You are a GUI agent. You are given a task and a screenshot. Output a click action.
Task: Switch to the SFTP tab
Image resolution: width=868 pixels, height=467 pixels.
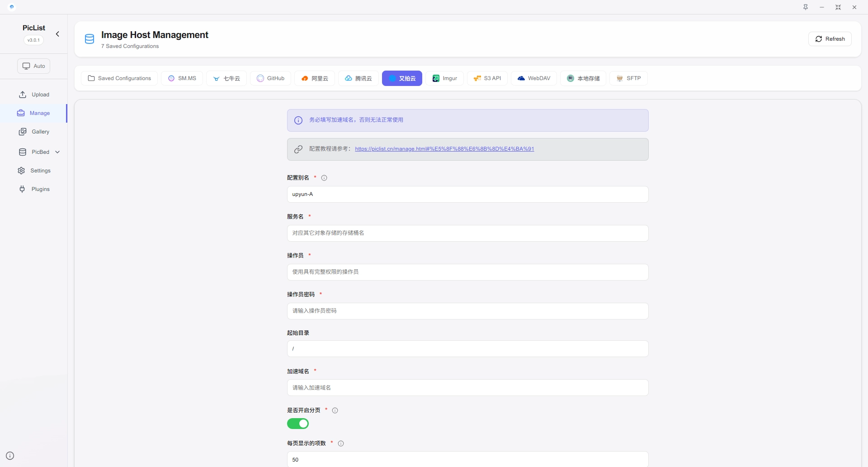(x=628, y=78)
